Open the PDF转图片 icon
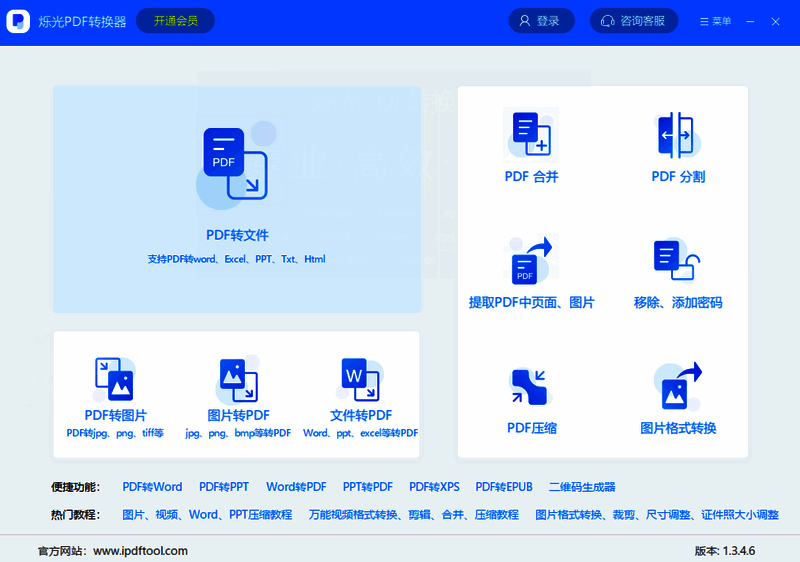Viewport: 800px width, 562px height. click(x=115, y=379)
